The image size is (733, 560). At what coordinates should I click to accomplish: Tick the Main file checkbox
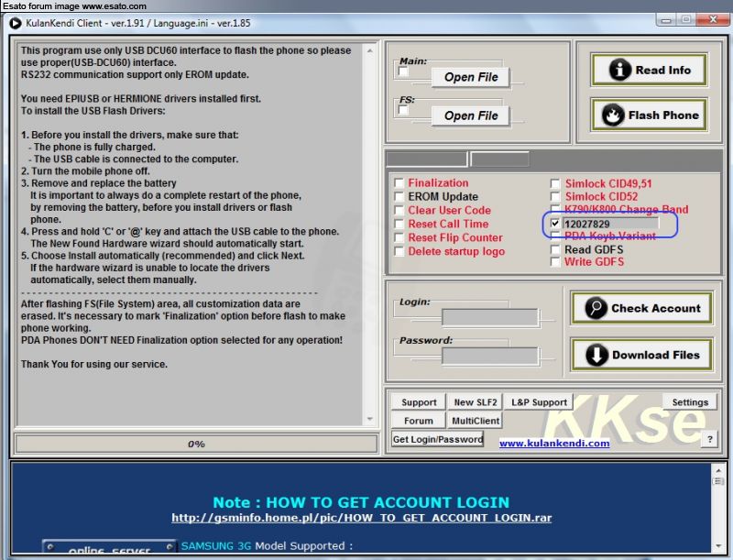403,71
